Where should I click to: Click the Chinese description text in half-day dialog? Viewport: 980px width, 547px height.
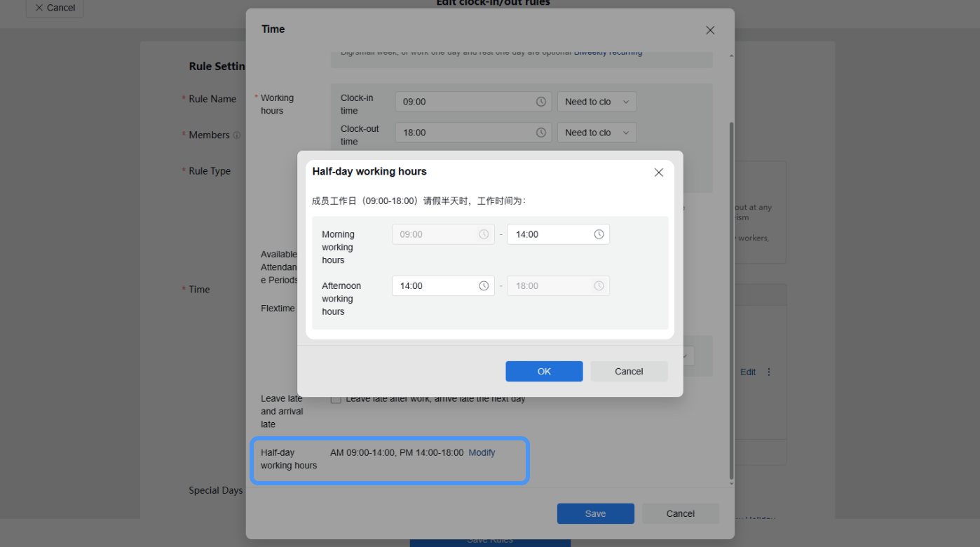click(x=419, y=201)
